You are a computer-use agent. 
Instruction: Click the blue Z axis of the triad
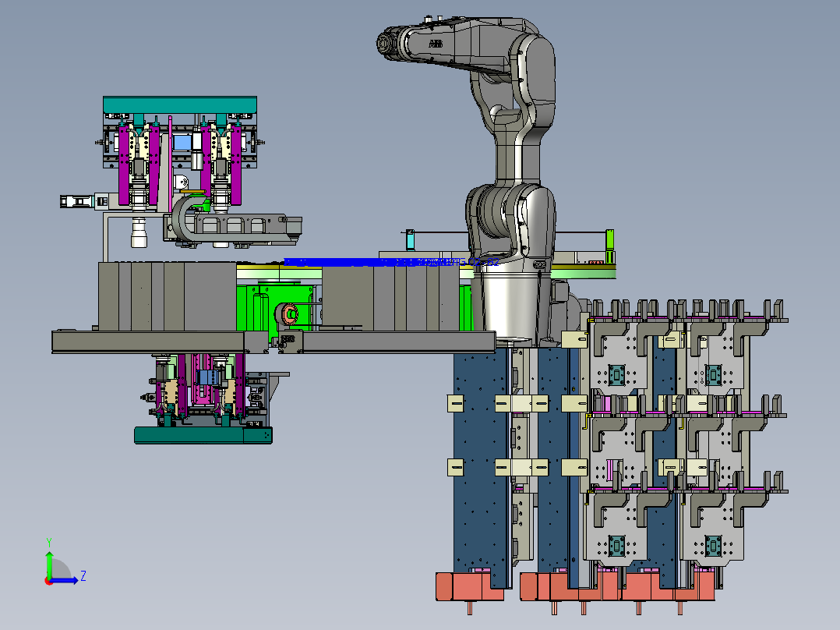point(65,580)
